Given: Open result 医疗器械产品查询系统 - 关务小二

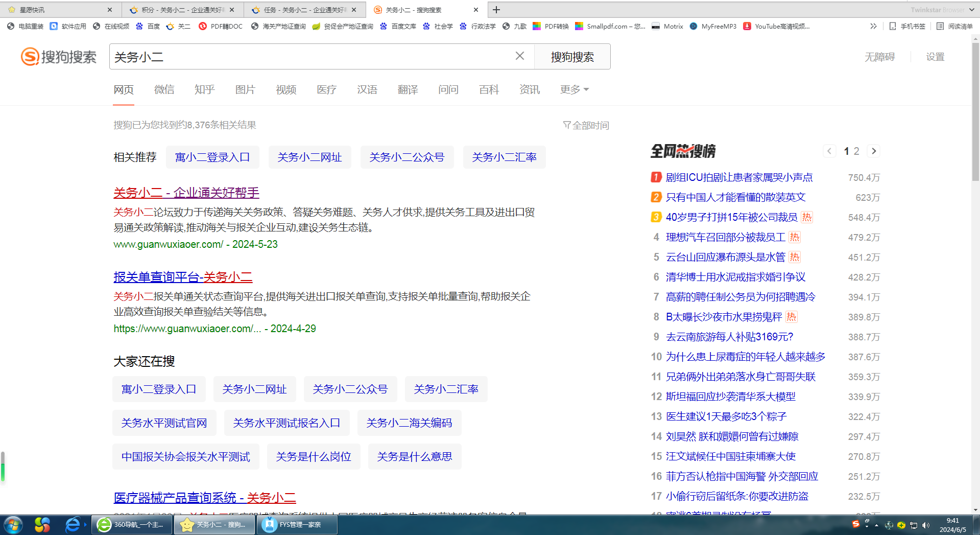Looking at the screenshot, I should point(205,498).
